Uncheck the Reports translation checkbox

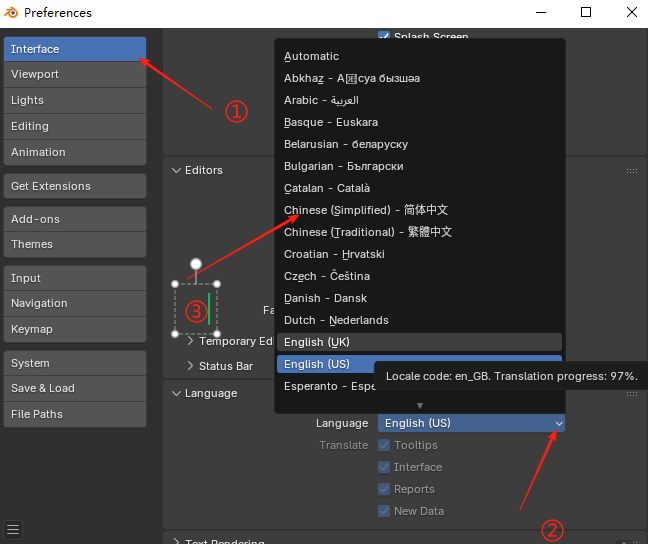384,489
